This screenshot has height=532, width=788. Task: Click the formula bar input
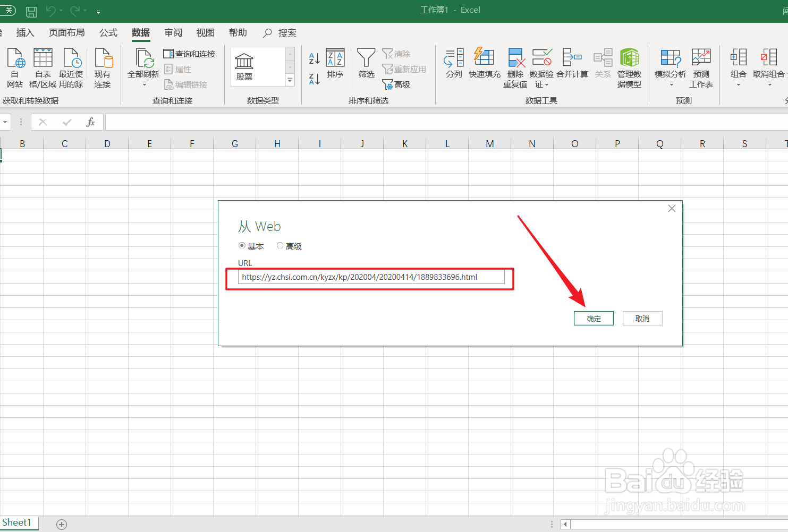pyautogui.click(x=446, y=122)
